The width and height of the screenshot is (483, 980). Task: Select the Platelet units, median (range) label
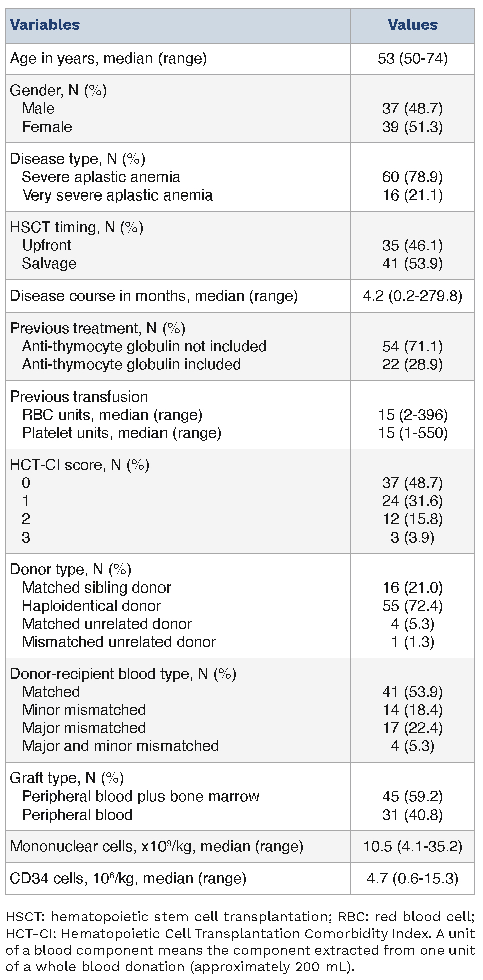[x=121, y=433]
